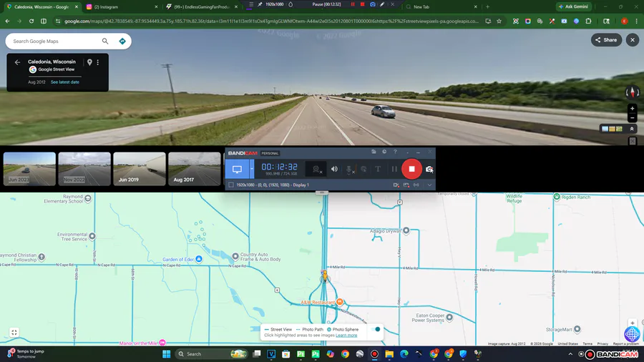Screen dimensions: 644x362
Task: Open File Explorer from the taskbar
Action: click(x=389, y=354)
